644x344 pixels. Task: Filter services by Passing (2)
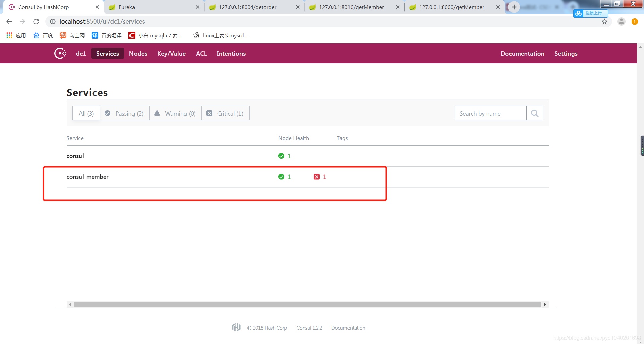tap(124, 113)
